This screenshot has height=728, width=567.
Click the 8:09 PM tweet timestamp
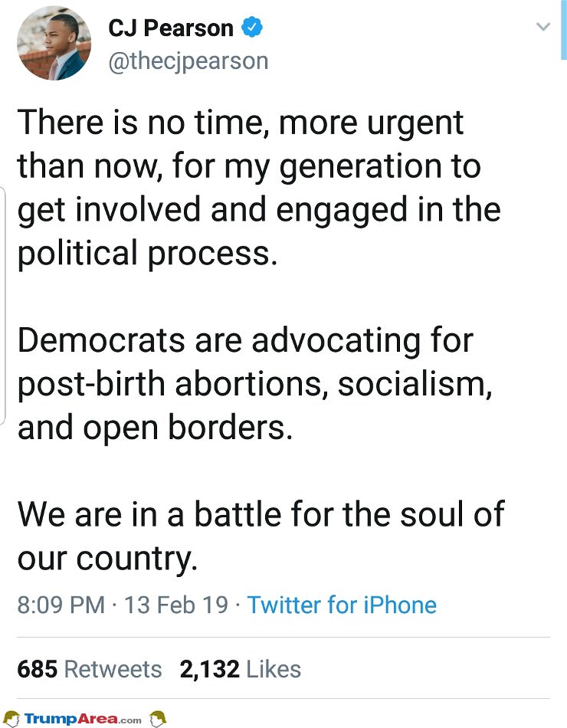click(61, 605)
